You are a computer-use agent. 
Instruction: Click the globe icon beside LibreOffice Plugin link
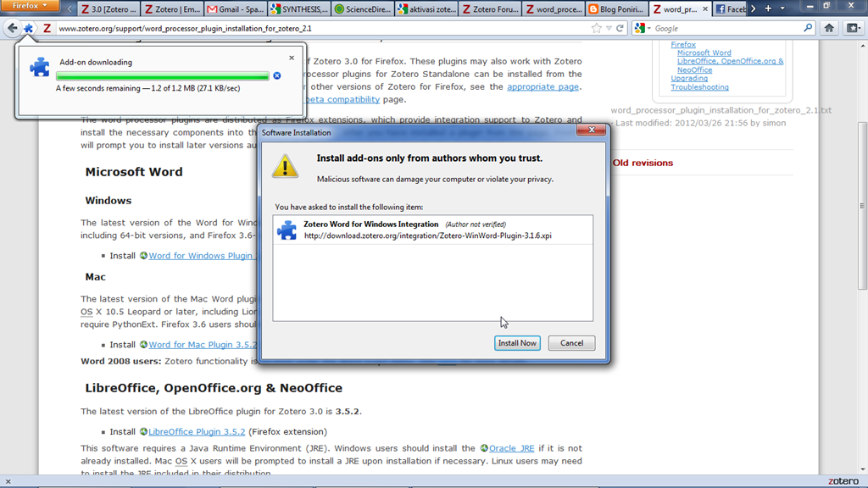click(x=143, y=431)
